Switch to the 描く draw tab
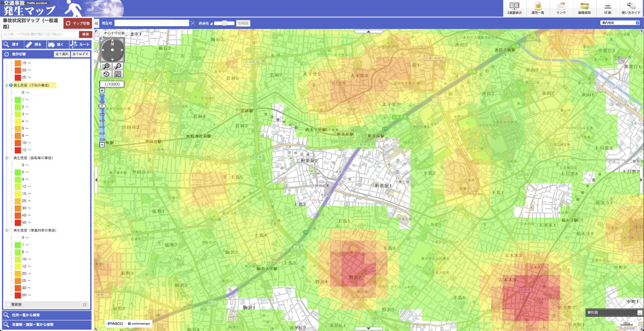The height and width of the screenshot is (331, 644). tap(57, 45)
